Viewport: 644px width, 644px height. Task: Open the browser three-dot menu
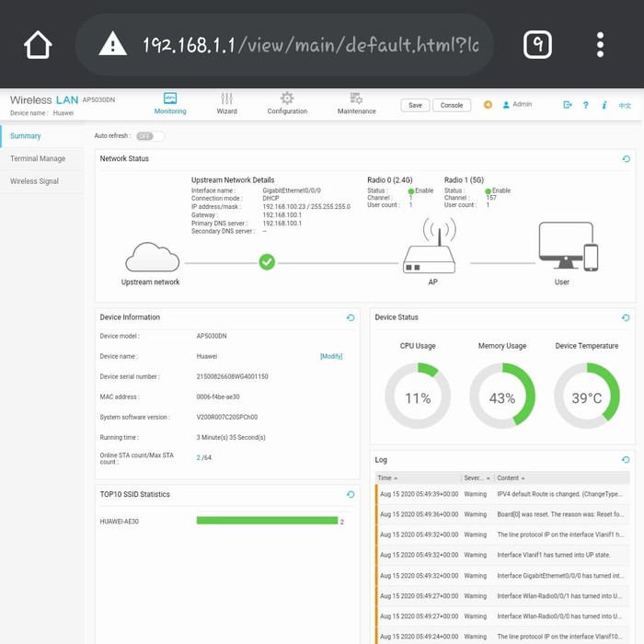tap(600, 44)
